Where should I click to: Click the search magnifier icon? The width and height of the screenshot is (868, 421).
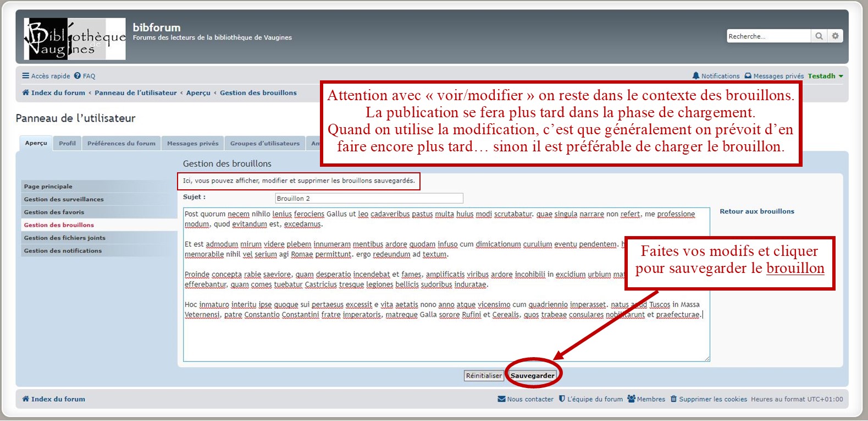click(x=819, y=36)
